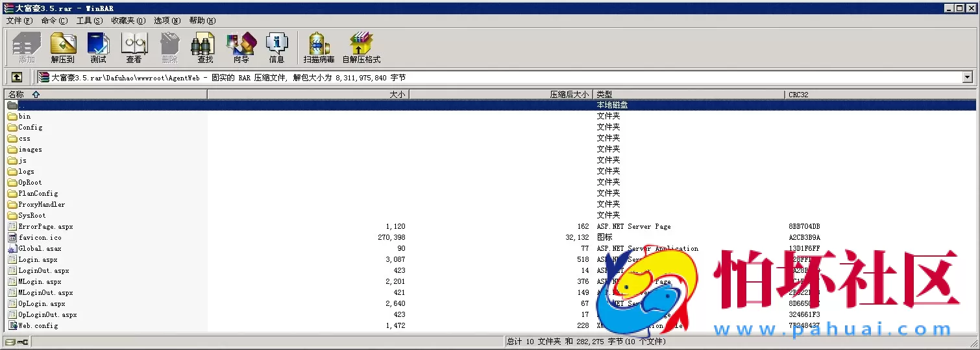Open the 文件 (File) menu

click(19, 21)
